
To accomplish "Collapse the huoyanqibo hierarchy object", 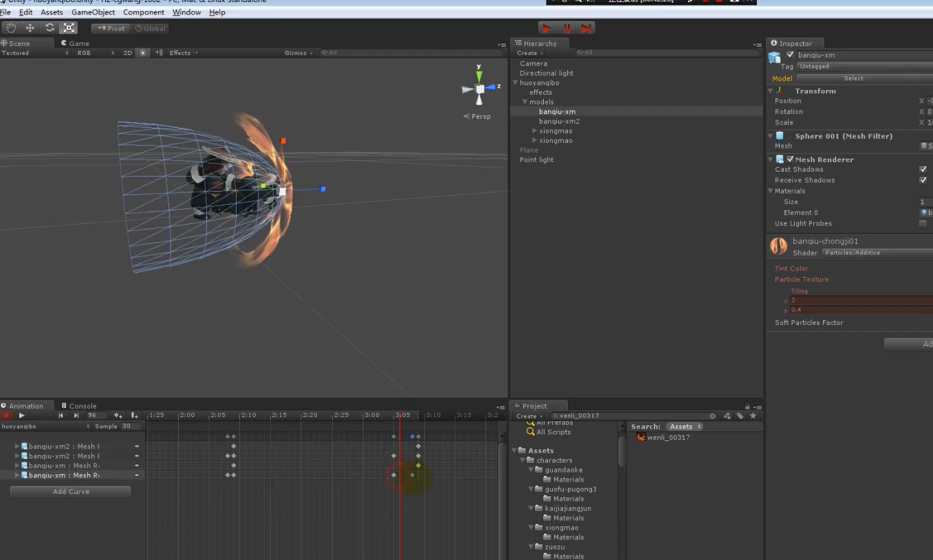I will point(516,82).
